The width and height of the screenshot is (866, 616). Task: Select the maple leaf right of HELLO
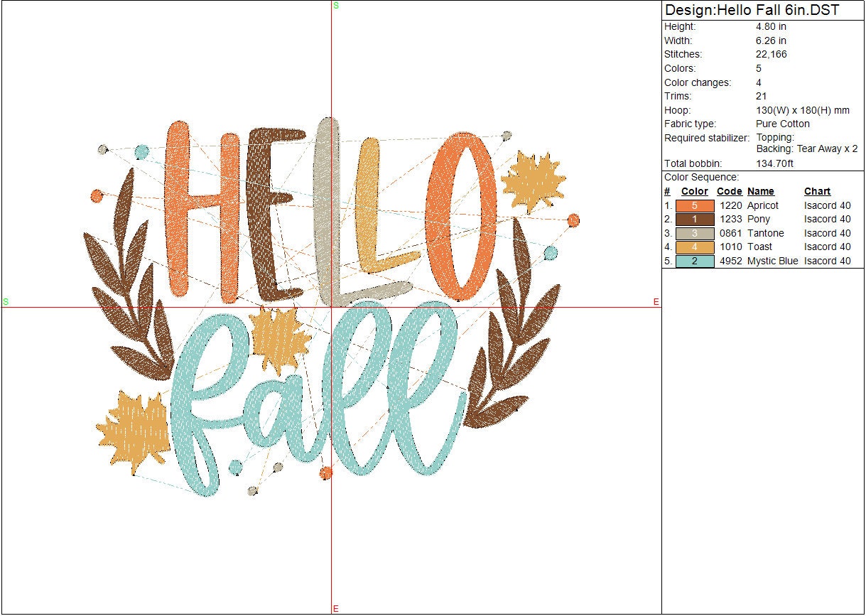532,182
